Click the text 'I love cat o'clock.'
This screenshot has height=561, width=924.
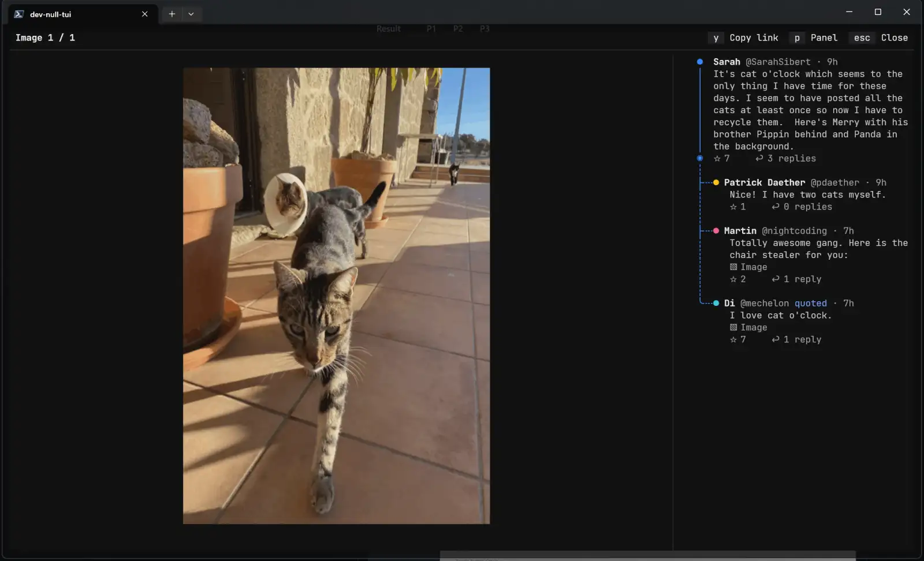(x=781, y=315)
